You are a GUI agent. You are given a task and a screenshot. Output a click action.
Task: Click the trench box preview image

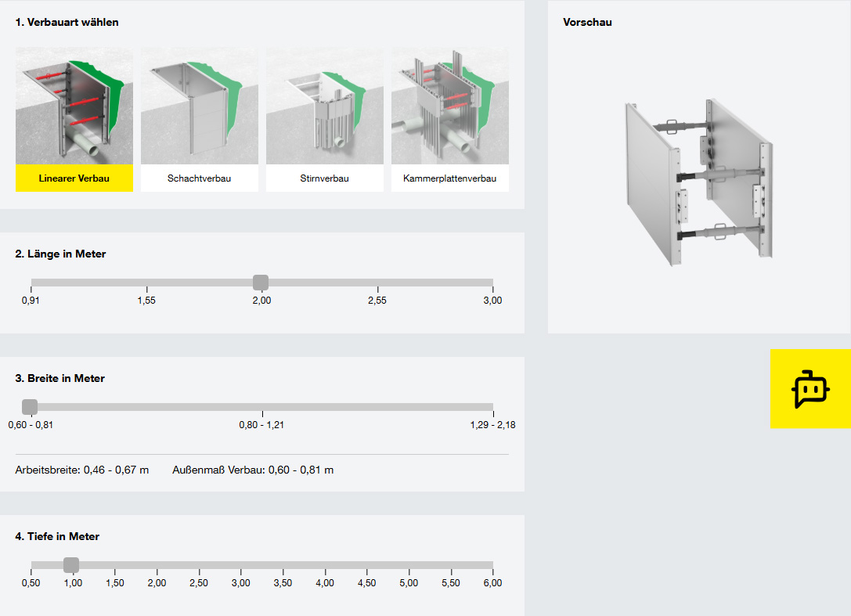pyautogui.click(x=698, y=184)
